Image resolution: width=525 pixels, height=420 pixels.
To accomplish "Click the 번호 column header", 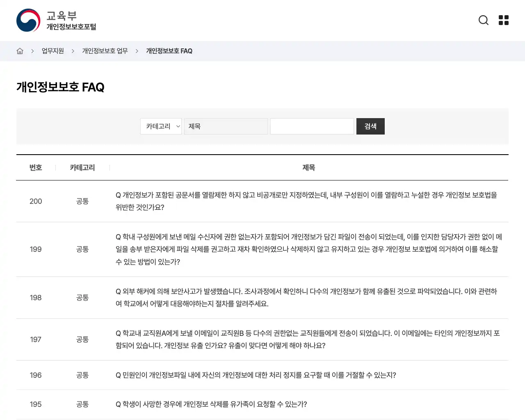I will 36,167.
